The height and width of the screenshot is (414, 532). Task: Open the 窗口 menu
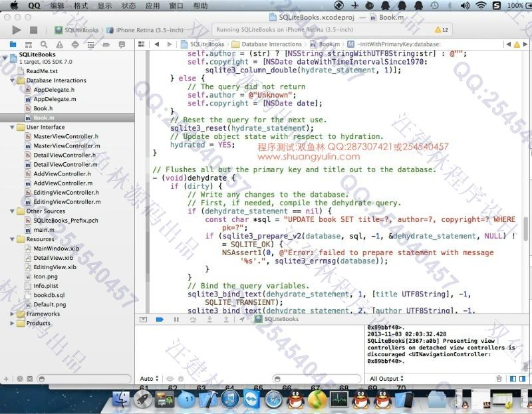click(x=176, y=5)
